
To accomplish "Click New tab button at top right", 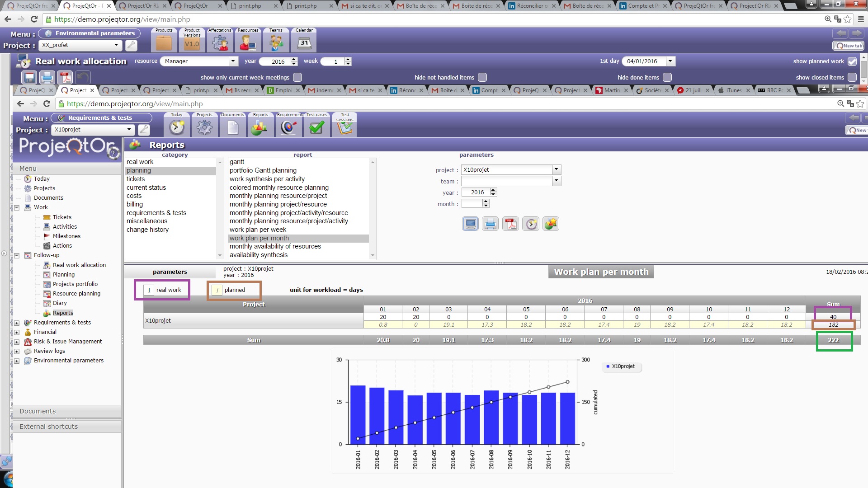I will 849,46.
